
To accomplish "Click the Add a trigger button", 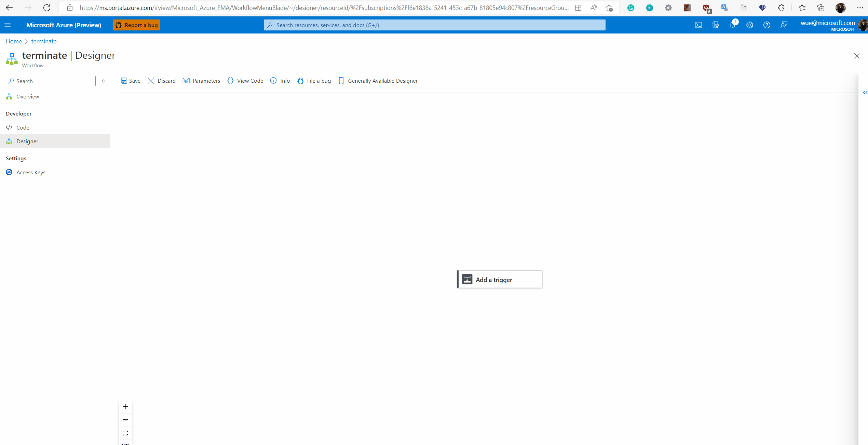I will [499, 279].
